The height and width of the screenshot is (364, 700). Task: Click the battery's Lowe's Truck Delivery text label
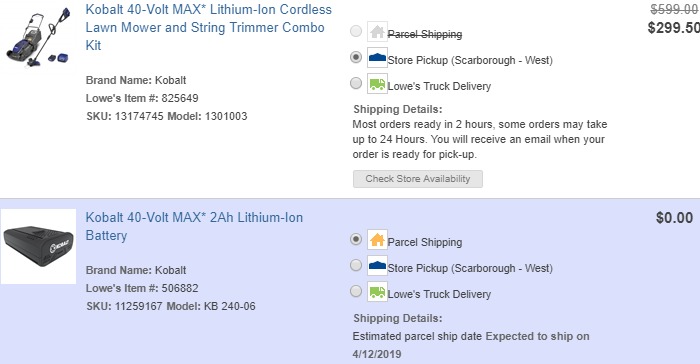coord(439,294)
